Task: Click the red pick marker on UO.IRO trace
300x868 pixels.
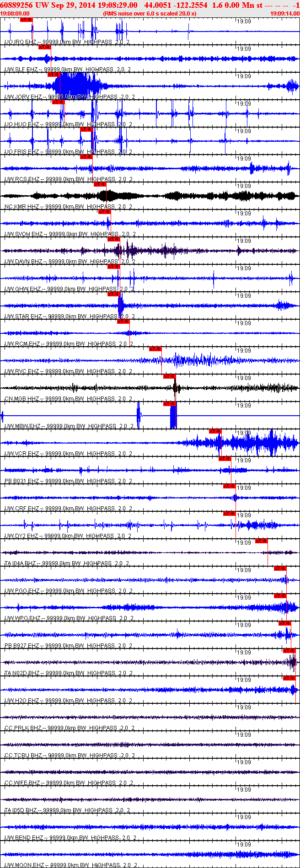Action: (x=27, y=20)
